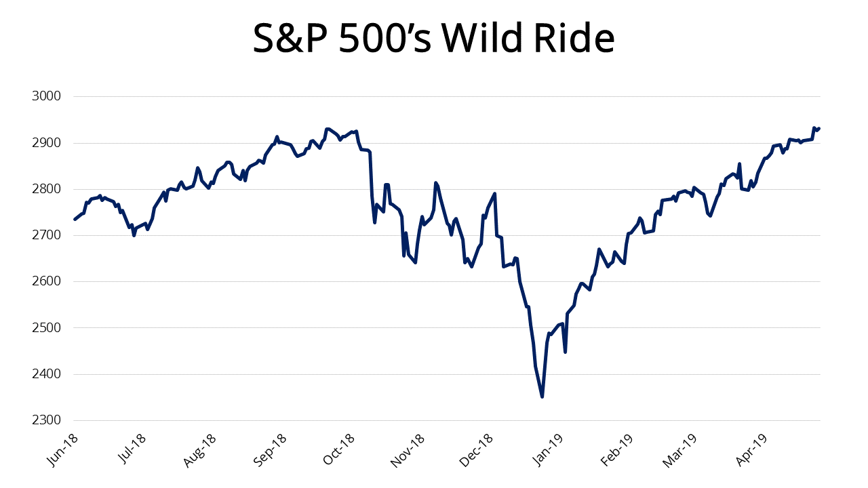Select the 2400 label on the y-axis
This screenshot has height=488, width=868.
tap(47, 374)
